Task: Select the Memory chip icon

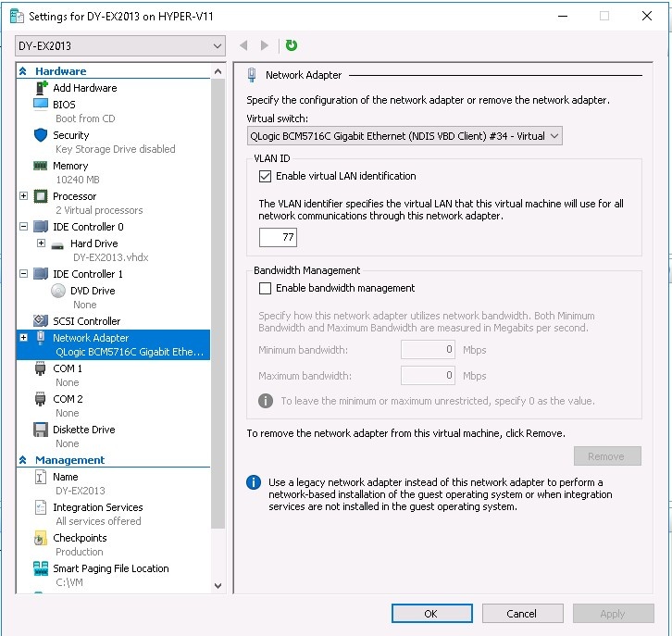Action: pos(41,166)
